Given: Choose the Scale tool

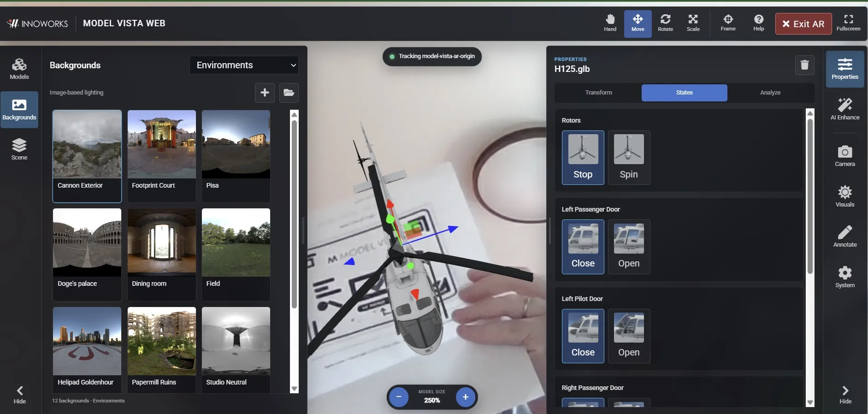Looking at the screenshot, I should (x=693, y=24).
